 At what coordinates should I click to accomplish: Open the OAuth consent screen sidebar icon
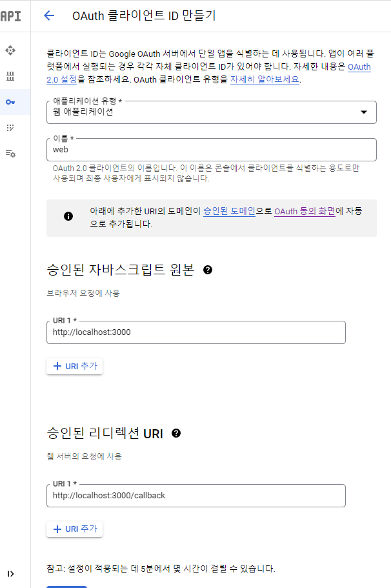(x=10, y=128)
